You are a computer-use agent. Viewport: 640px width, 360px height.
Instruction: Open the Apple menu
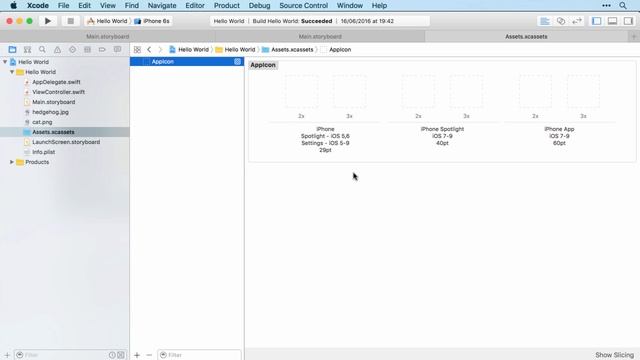click(13, 5)
